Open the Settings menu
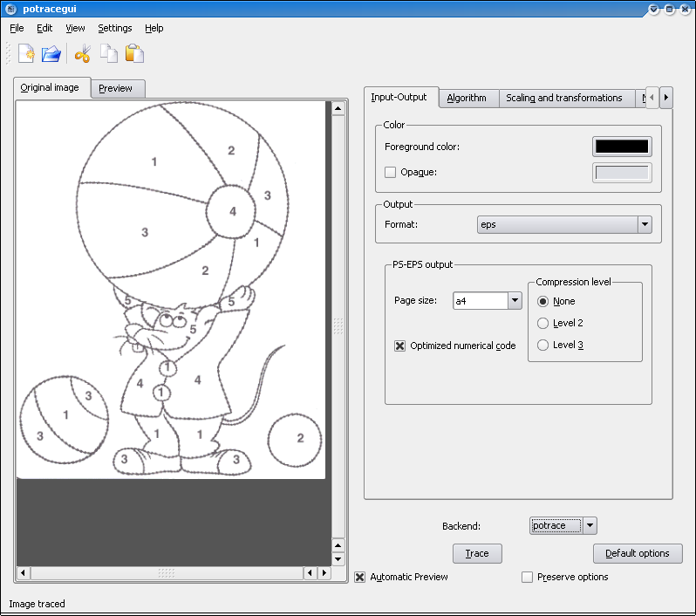Viewport: 696px width, 616px height. point(115,29)
